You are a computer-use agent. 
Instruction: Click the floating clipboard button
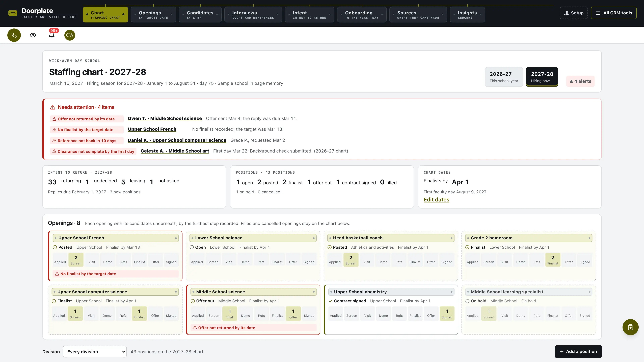pyautogui.click(x=630, y=327)
